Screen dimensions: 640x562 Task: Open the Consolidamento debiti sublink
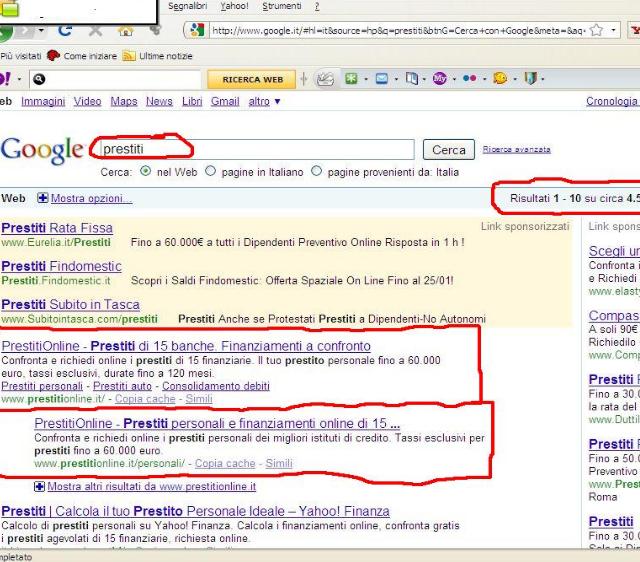(216, 386)
